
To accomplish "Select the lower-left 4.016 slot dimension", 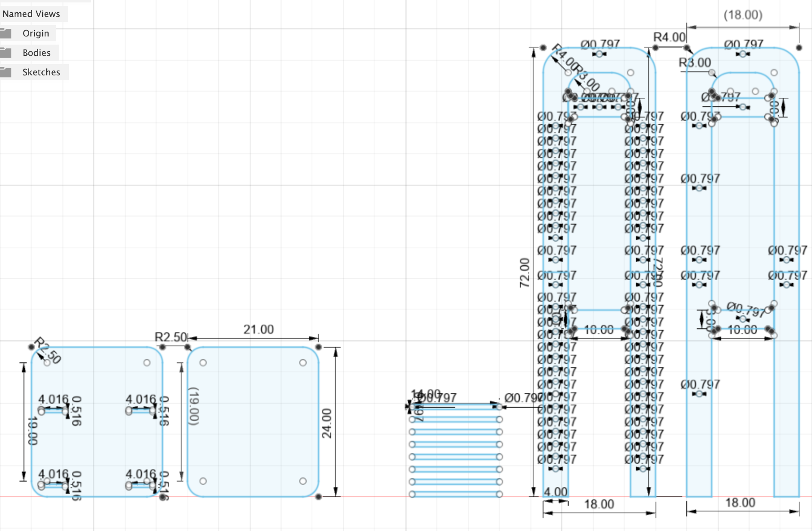I will pos(53,474).
